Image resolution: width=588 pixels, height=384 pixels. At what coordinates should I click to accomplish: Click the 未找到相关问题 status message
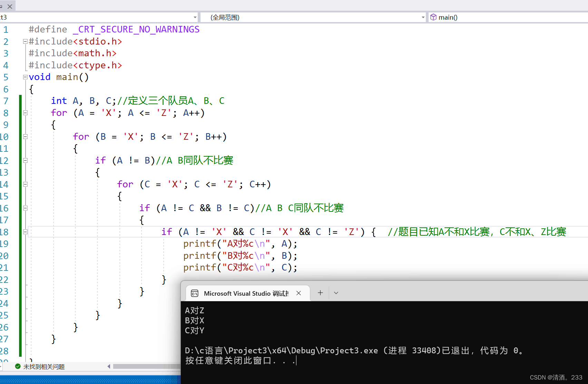[x=43, y=367]
